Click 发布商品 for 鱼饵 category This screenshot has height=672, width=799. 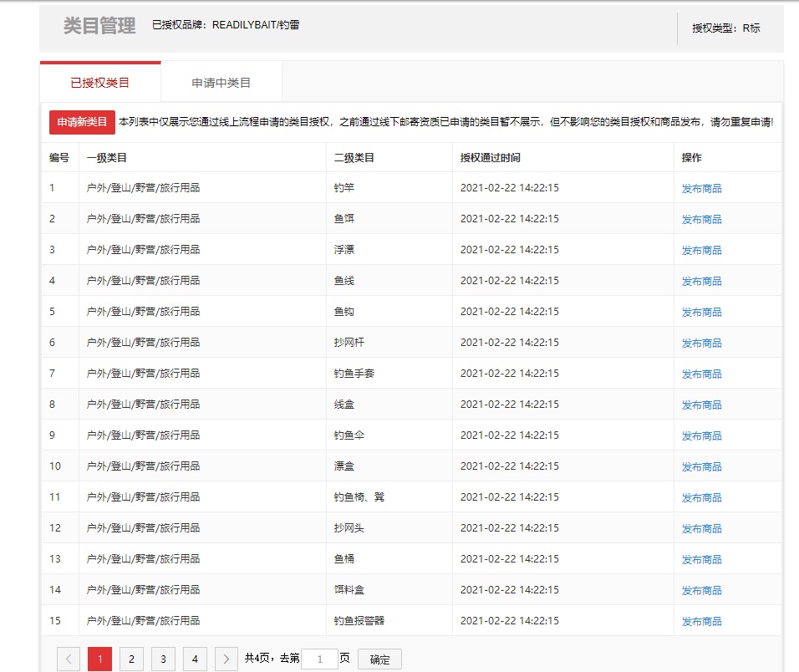pos(701,220)
